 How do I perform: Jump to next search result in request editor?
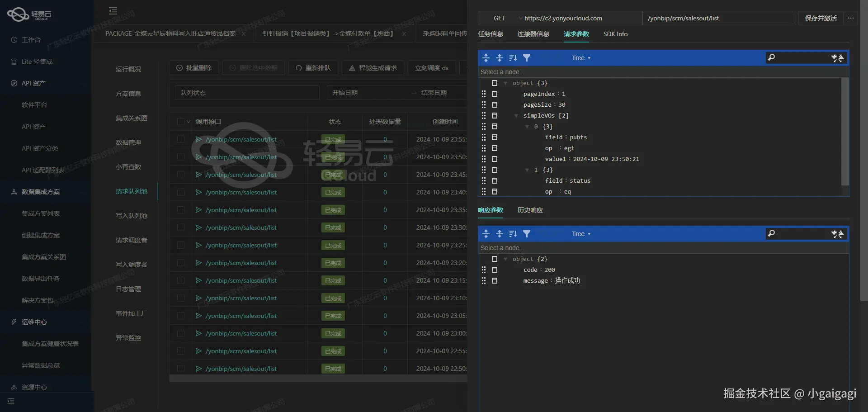point(835,58)
